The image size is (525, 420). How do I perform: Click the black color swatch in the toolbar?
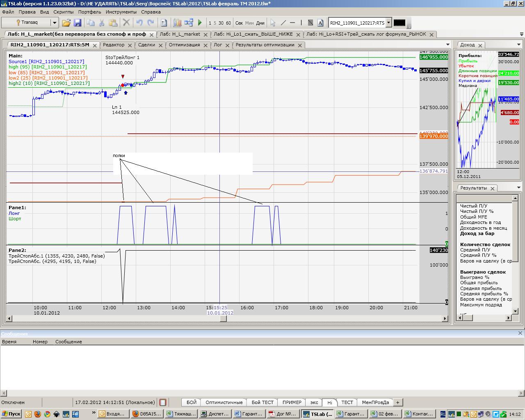pos(399,23)
